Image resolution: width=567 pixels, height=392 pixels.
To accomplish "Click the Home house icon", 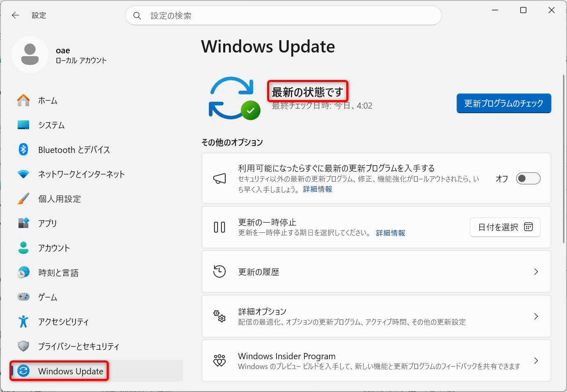I will (x=23, y=100).
